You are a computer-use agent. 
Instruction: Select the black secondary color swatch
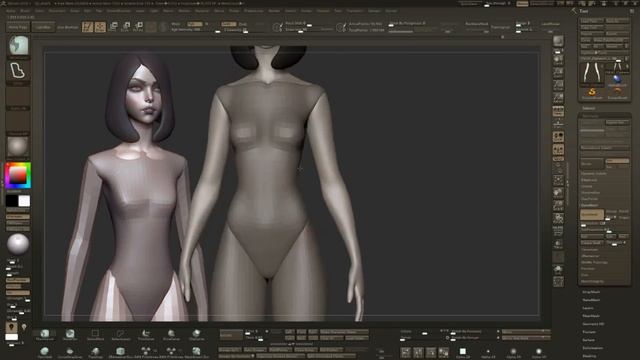(11, 201)
